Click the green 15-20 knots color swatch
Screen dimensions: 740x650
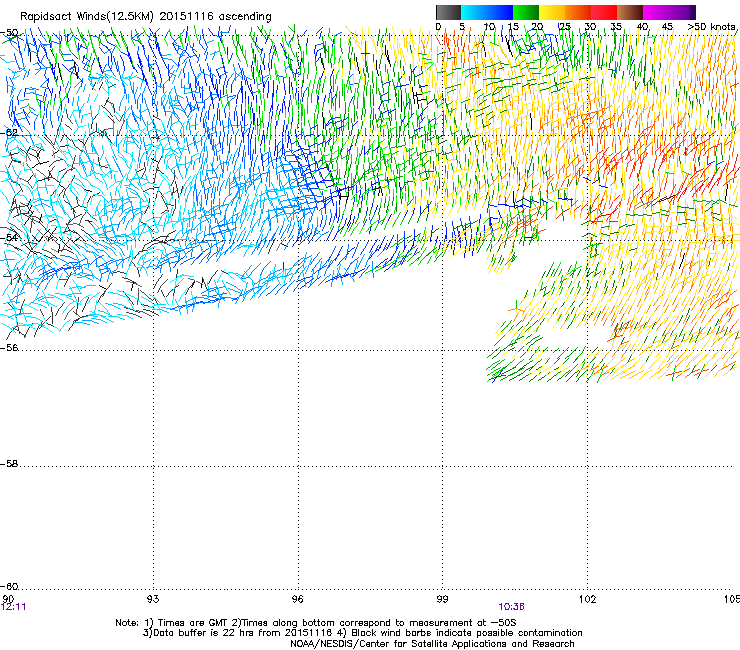[526, 12]
